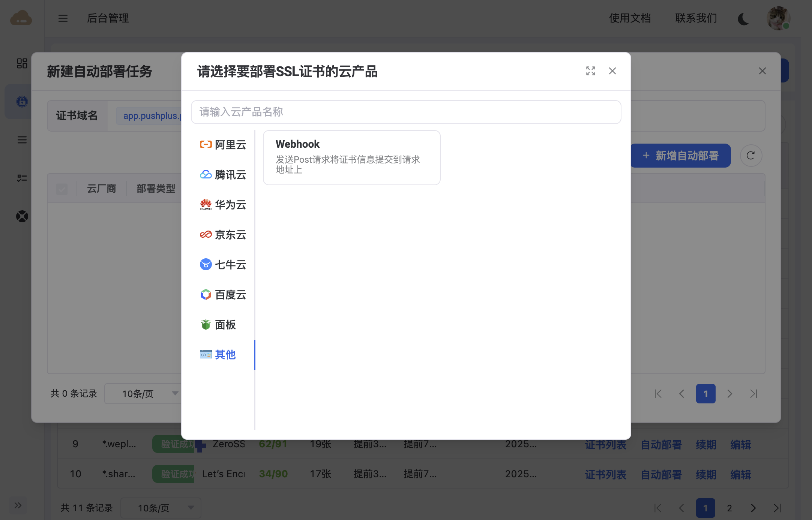
Task: Select the 腾讯云 provider tab
Action: click(x=223, y=175)
